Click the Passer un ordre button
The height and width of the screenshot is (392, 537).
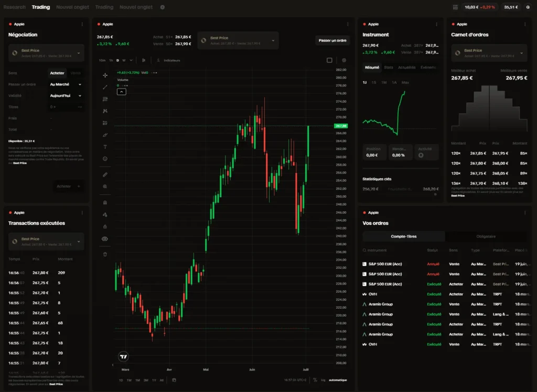point(332,40)
